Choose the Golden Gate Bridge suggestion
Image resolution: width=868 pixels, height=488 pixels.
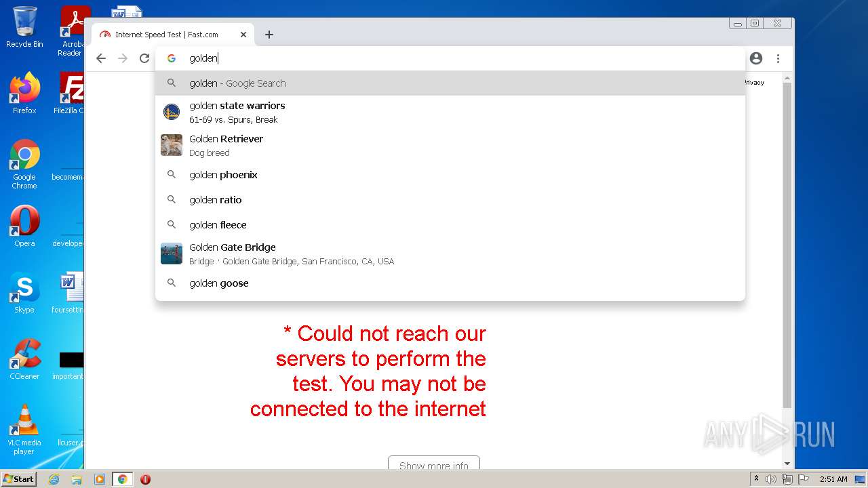click(450, 254)
